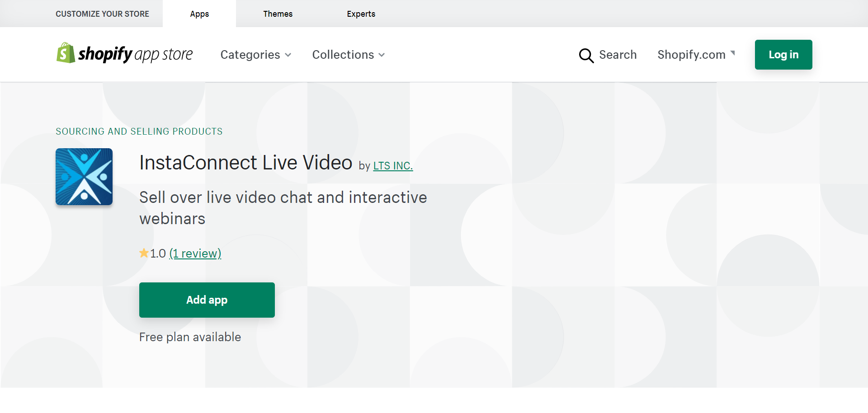Open search using the magnifying glass icon
This screenshot has width=868, height=413.
click(x=586, y=56)
